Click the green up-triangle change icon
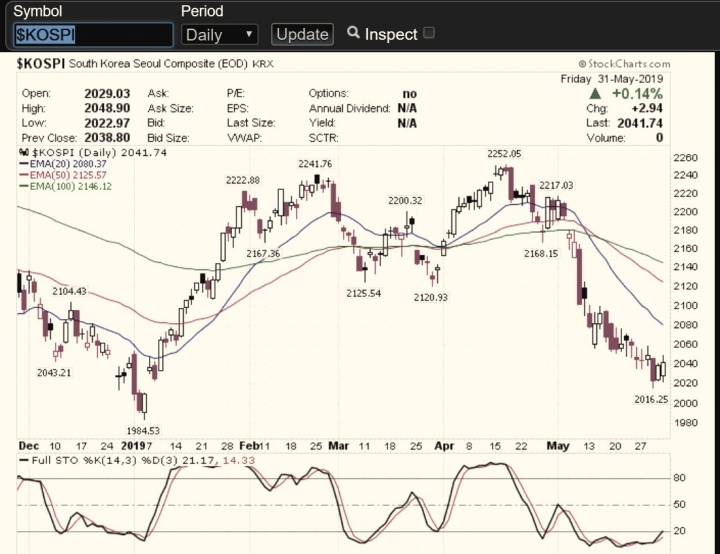The width and height of the screenshot is (720, 554). tap(595, 94)
